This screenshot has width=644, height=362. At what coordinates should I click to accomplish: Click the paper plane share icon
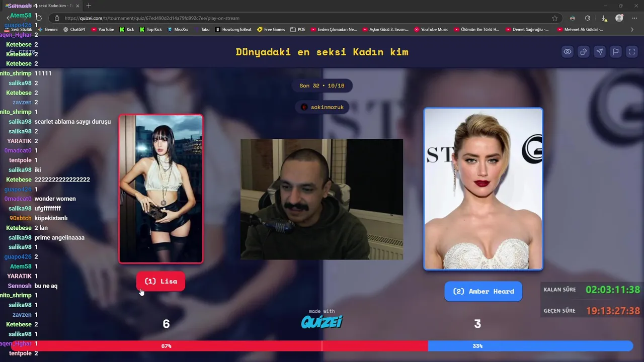tap(600, 52)
